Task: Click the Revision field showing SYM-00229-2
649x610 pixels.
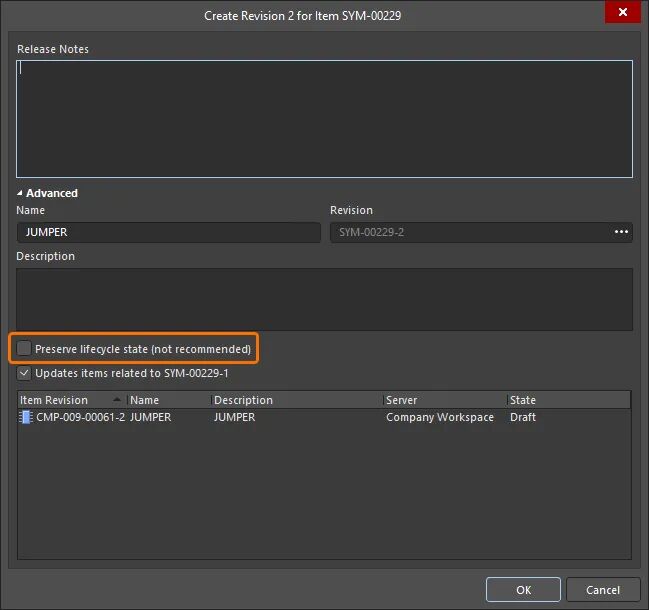Action: pyautogui.click(x=468, y=232)
